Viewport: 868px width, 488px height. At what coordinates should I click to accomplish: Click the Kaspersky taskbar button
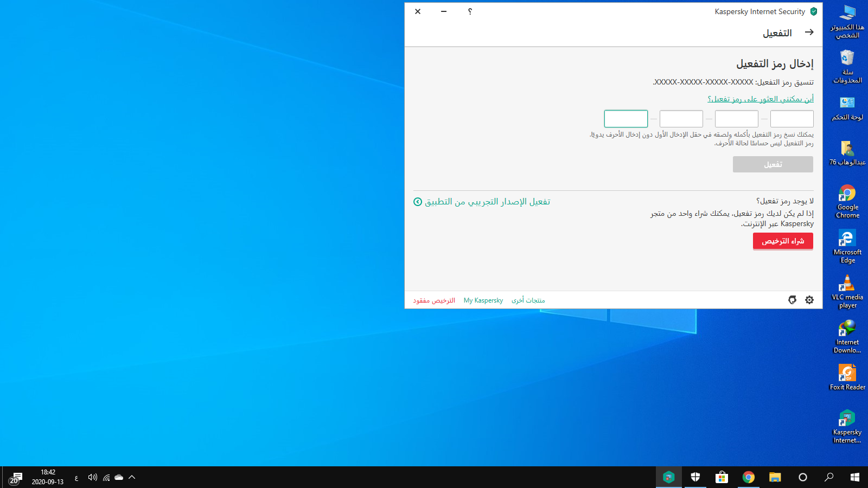click(668, 477)
